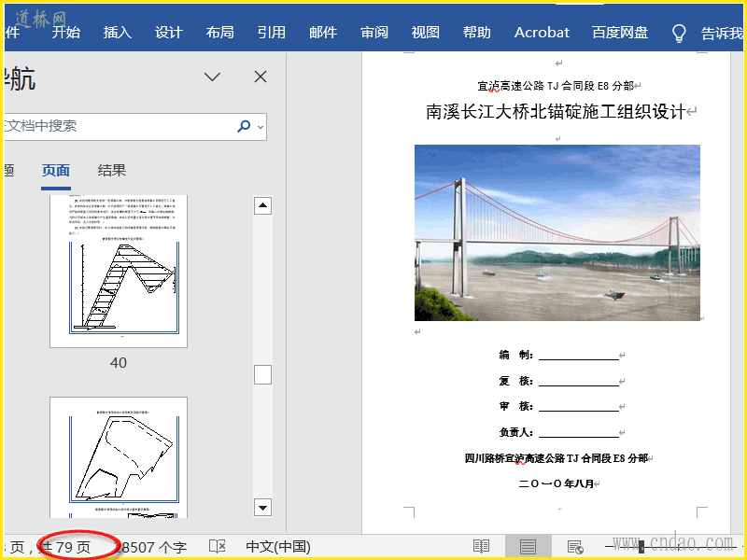Click the thumbnail scrollbar down arrow
Image resolution: width=747 pixels, height=560 pixels.
262,507
